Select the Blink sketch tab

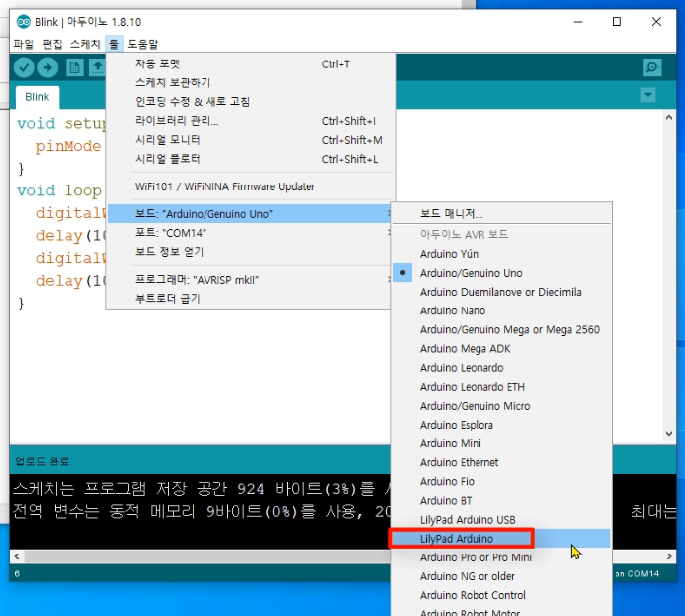click(x=37, y=97)
